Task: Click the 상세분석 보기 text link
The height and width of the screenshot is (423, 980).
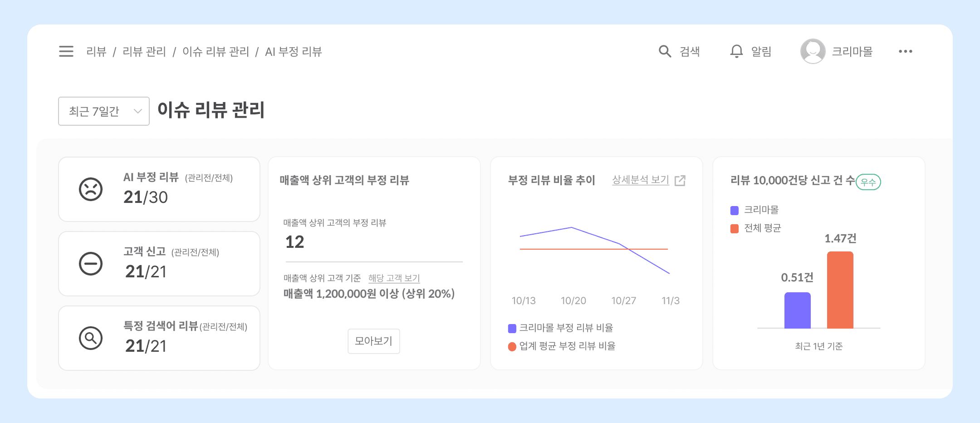Action: pos(641,180)
